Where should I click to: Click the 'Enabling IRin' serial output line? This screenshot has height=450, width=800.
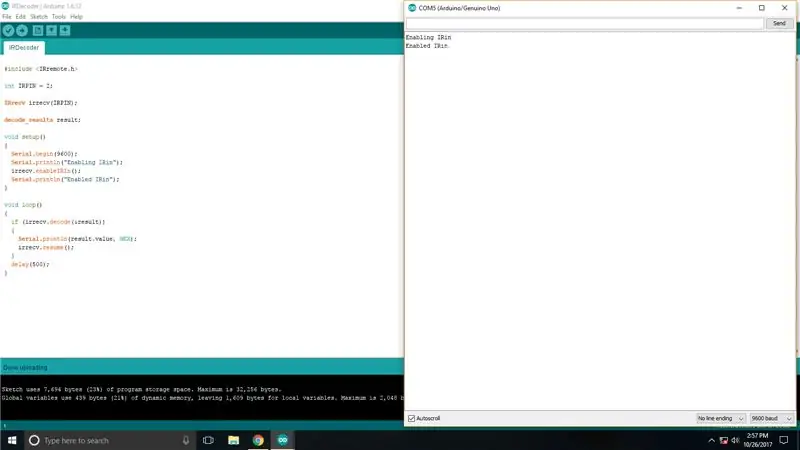(429, 37)
